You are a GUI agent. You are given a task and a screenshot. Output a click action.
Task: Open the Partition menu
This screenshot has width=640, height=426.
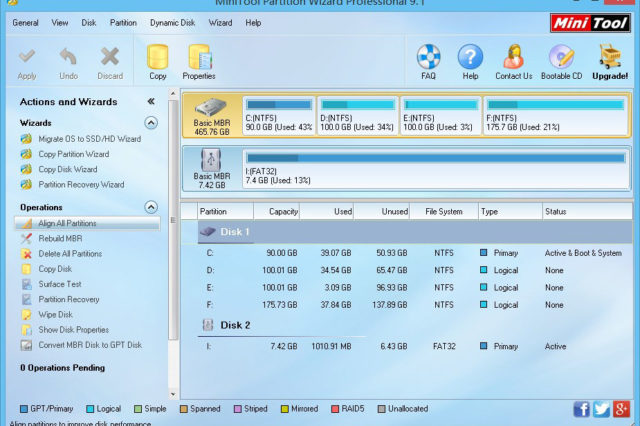[124, 22]
